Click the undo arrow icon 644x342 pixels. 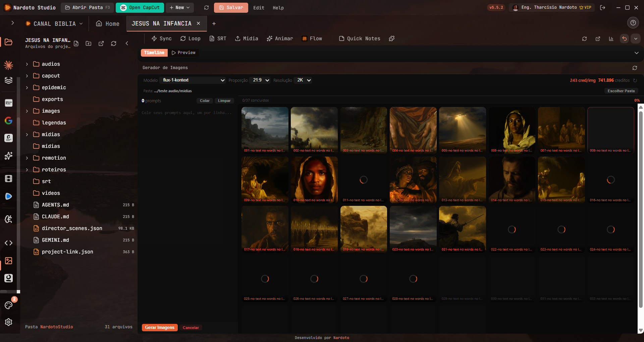pyautogui.click(x=624, y=39)
